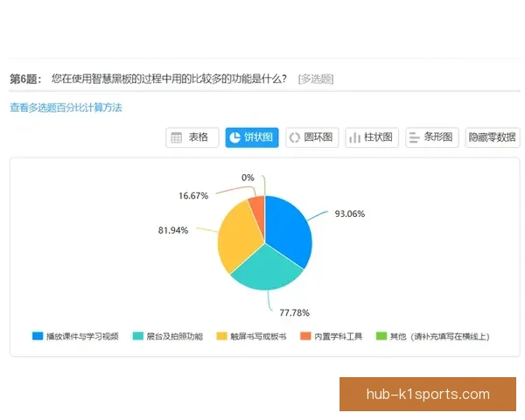525x420 pixels.
Task: Click the donut ring icon
Action: [x=295, y=137]
